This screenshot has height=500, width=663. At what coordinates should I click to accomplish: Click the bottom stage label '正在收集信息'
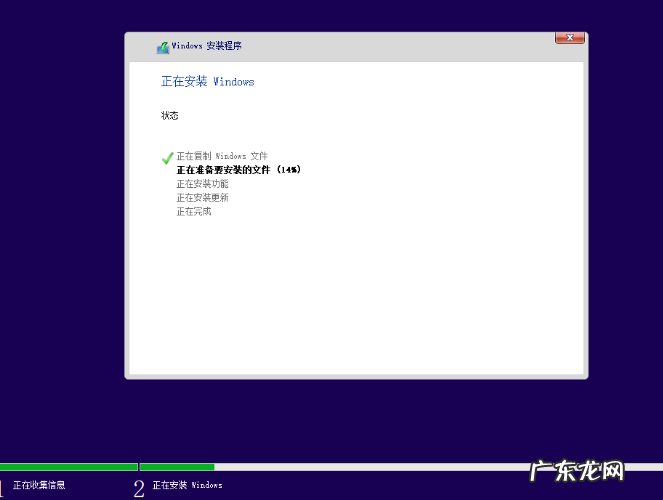tap(39, 485)
